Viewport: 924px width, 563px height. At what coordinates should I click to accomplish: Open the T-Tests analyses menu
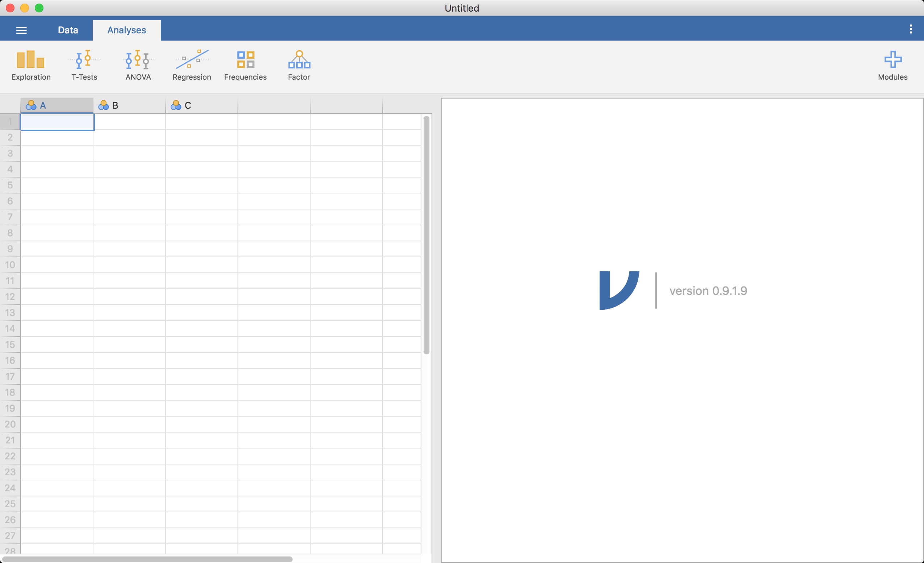[x=84, y=66]
